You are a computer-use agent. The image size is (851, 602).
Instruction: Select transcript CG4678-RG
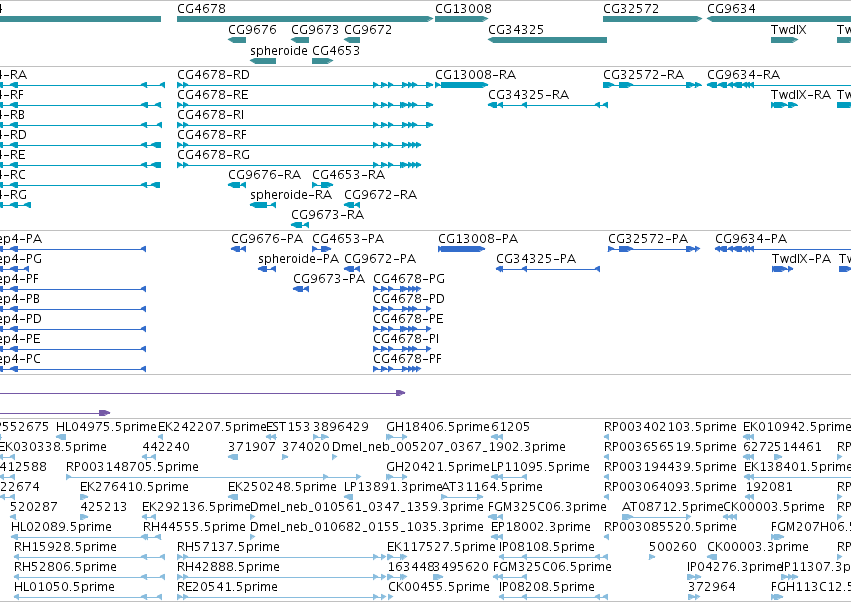coord(299,165)
